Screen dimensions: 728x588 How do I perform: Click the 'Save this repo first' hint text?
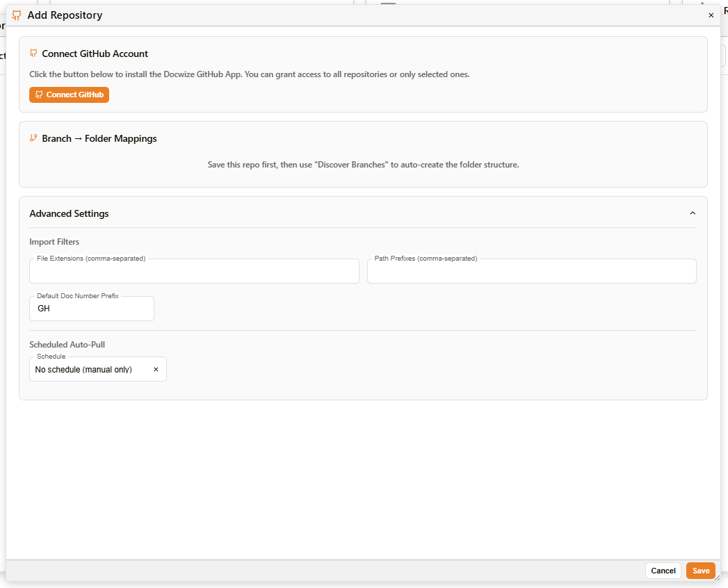click(363, 165)
